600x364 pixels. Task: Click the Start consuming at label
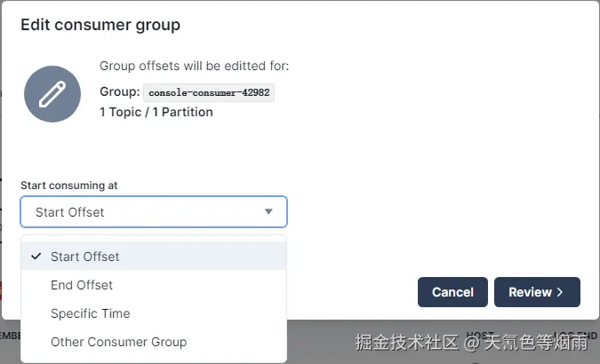point(68,186)
